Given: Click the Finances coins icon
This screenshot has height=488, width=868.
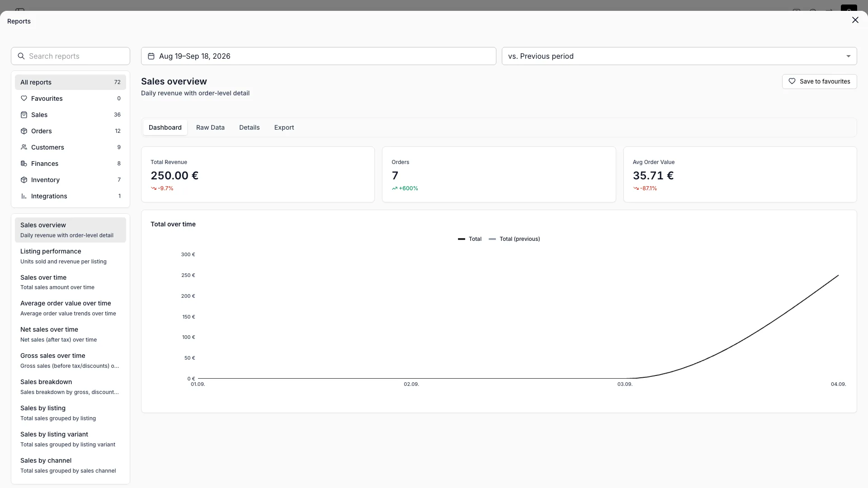Looking at the screenshot, I should [x=24, y=164].
